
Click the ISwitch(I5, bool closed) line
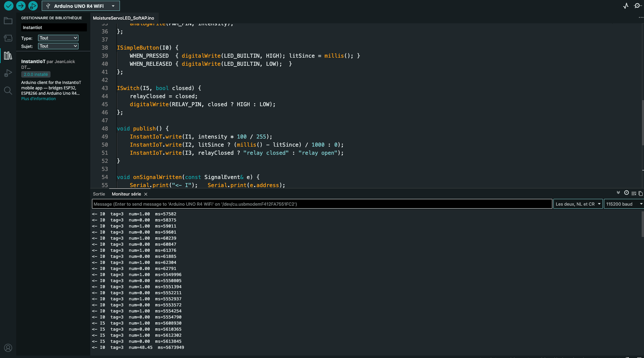(159, 88)
